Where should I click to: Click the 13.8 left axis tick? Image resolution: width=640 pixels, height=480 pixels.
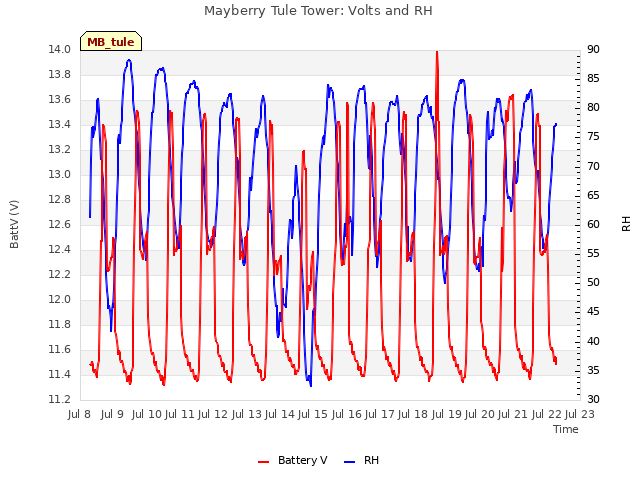[59, 74]
